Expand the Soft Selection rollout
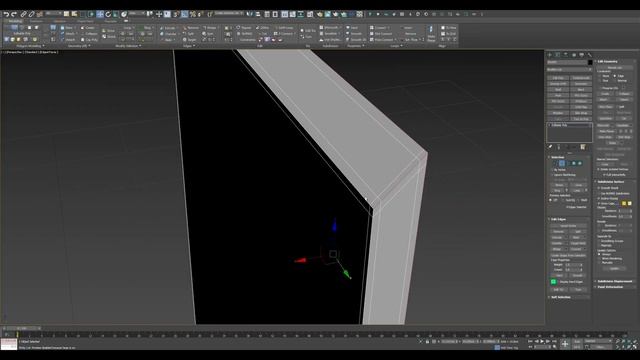Image resolution: width=640 pixels, height=360 pixels. coord(561,297)
